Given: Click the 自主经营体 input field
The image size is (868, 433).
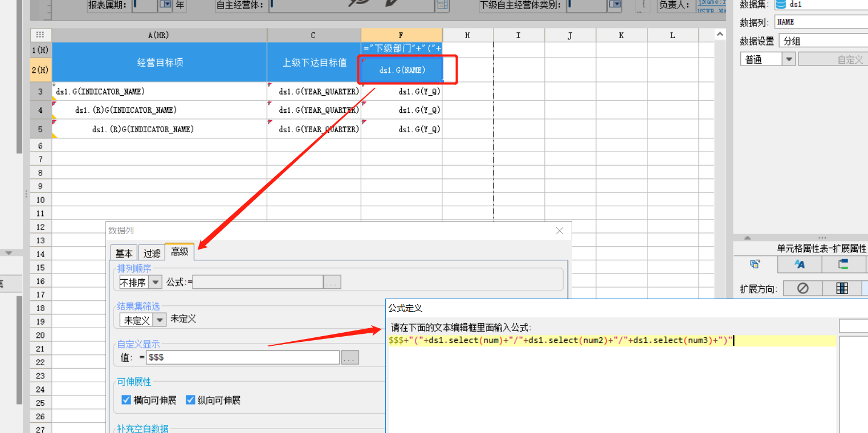Looking at the screenshot, I should click(x=353, y=5).
